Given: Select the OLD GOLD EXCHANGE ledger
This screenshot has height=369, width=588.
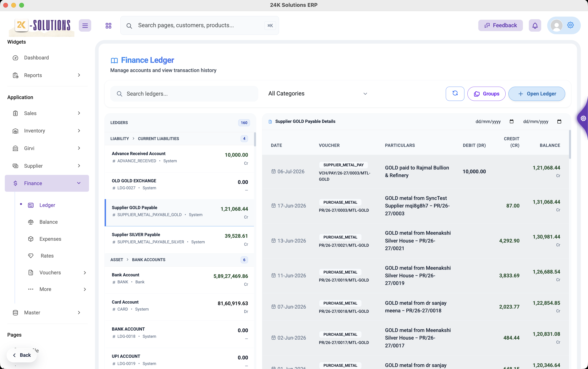Looking at the screenshot, I should tap(179, 186).
